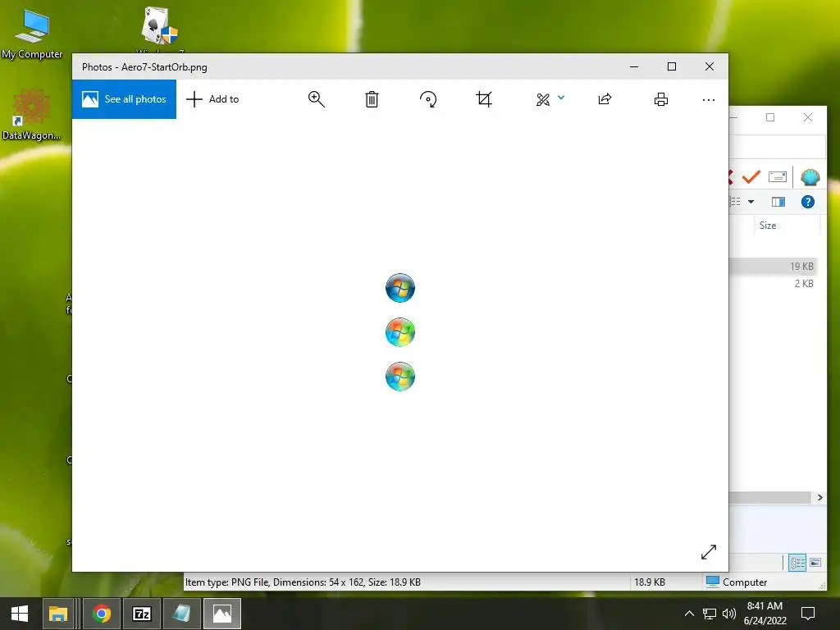Switch to Details view icon in background window
Image resolution: width=840 pixels, height=630 pixels.
coord(797,563)
